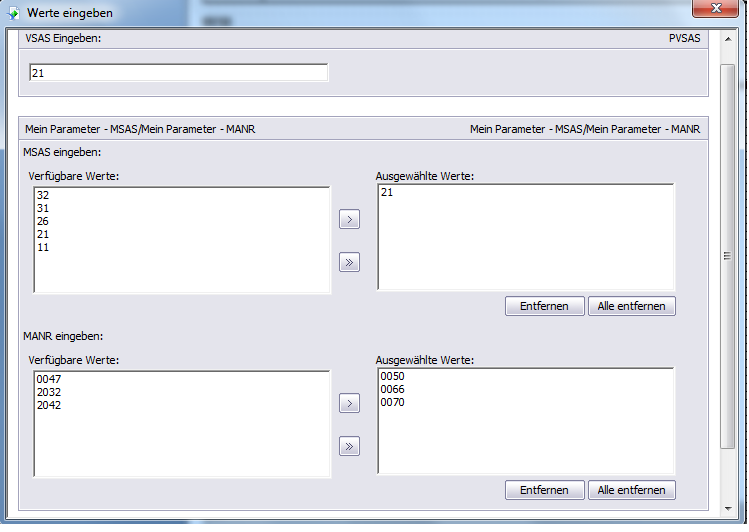Select value 21 in MSAS Verfügbare Werte list
Image resolution: width=749 pixels, height=532 pixels.
tap(43, 234)
